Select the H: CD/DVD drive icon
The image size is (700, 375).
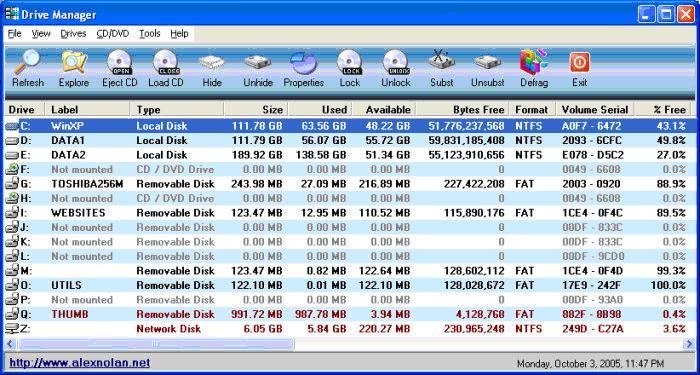(12, 198)
